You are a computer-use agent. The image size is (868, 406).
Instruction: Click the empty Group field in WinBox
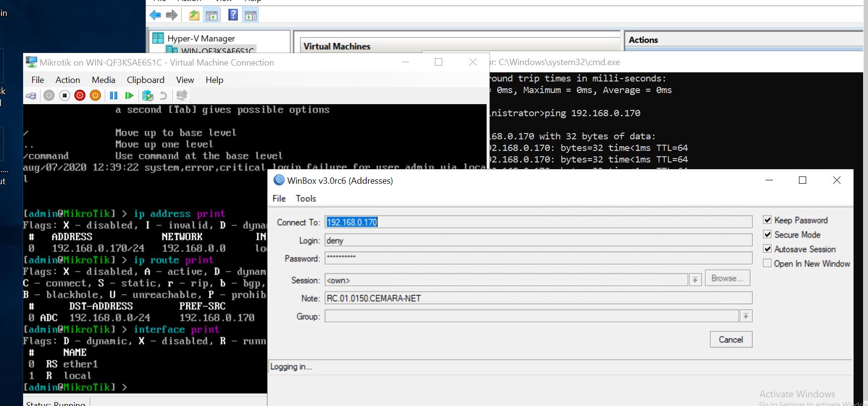(x=532, y=316)
